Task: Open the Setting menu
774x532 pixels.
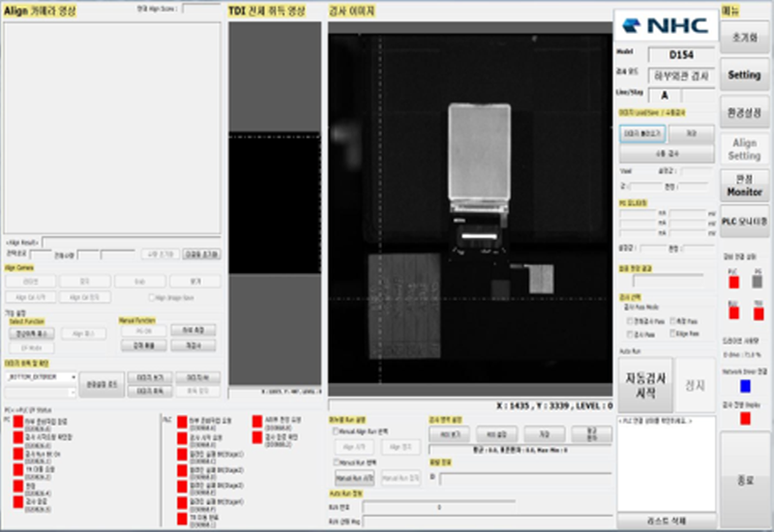Action: 744,74
